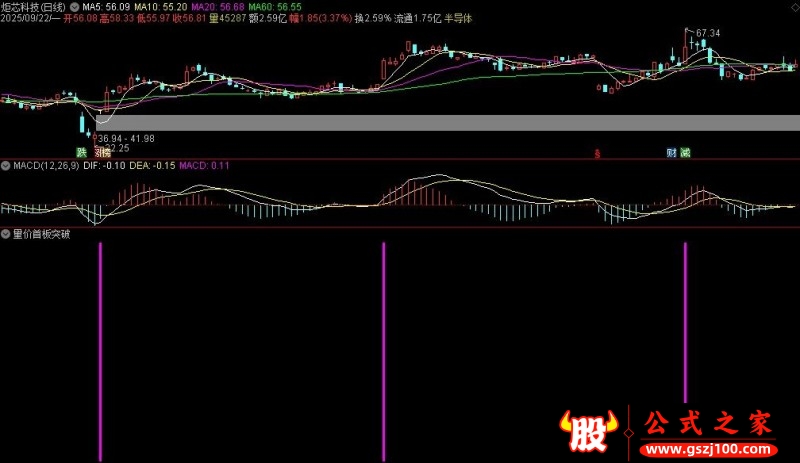This screenshot has width=800, height=463.
Task: Open the settings icon beside the stock name
Action: [75, 6]
